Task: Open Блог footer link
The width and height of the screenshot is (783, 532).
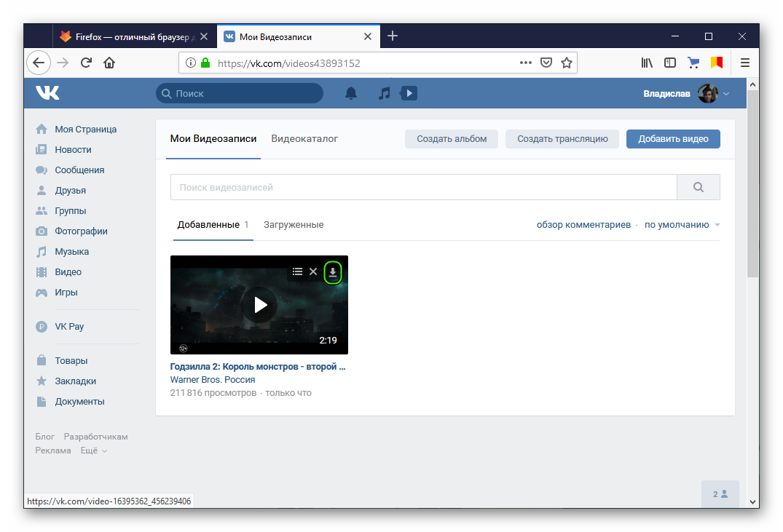Action: click(44, 437)
